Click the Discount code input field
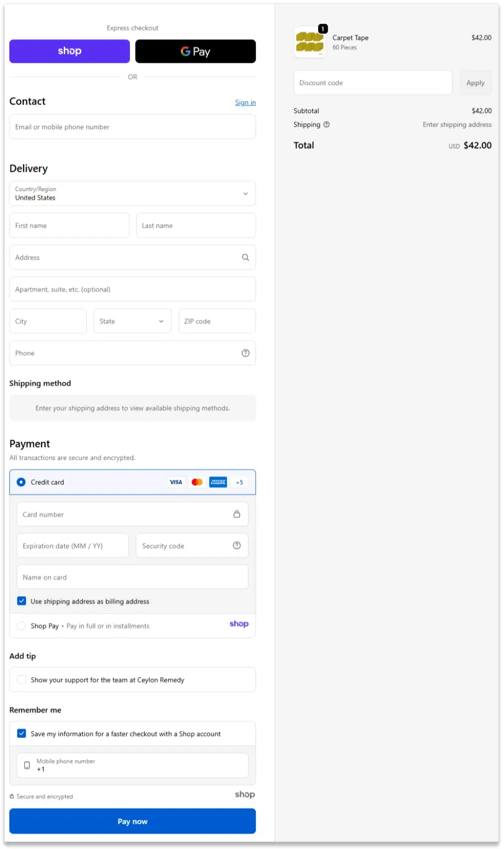 [372, 83]
